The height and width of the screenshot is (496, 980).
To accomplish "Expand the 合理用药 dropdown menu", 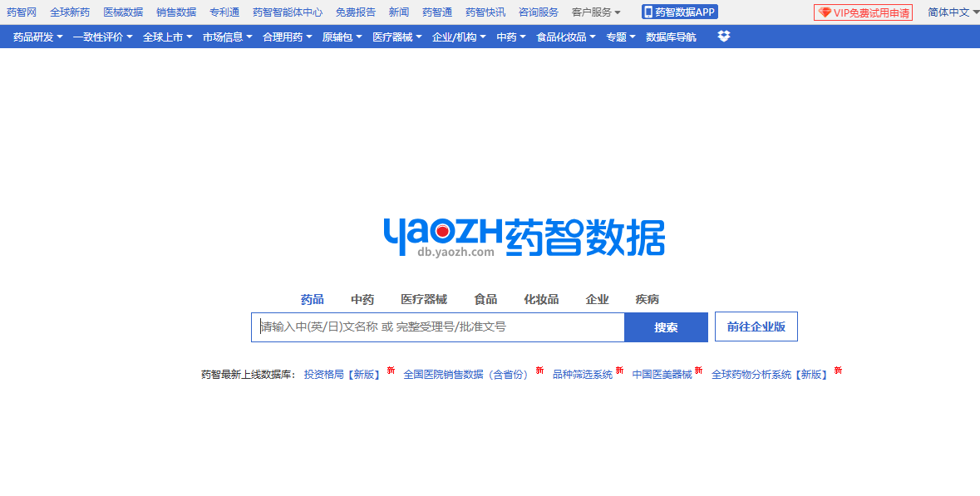I will [288, 37].
